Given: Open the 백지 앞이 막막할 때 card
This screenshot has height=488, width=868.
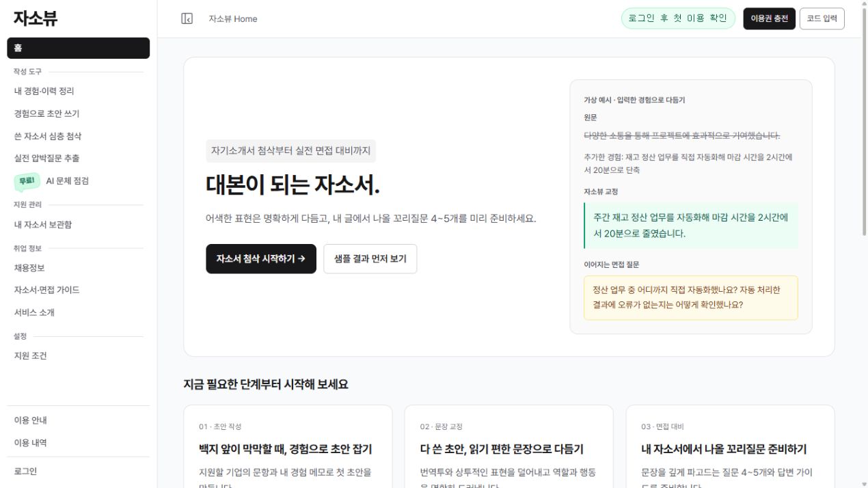Looking at the screenshot, I should click(x=288, y=446).
